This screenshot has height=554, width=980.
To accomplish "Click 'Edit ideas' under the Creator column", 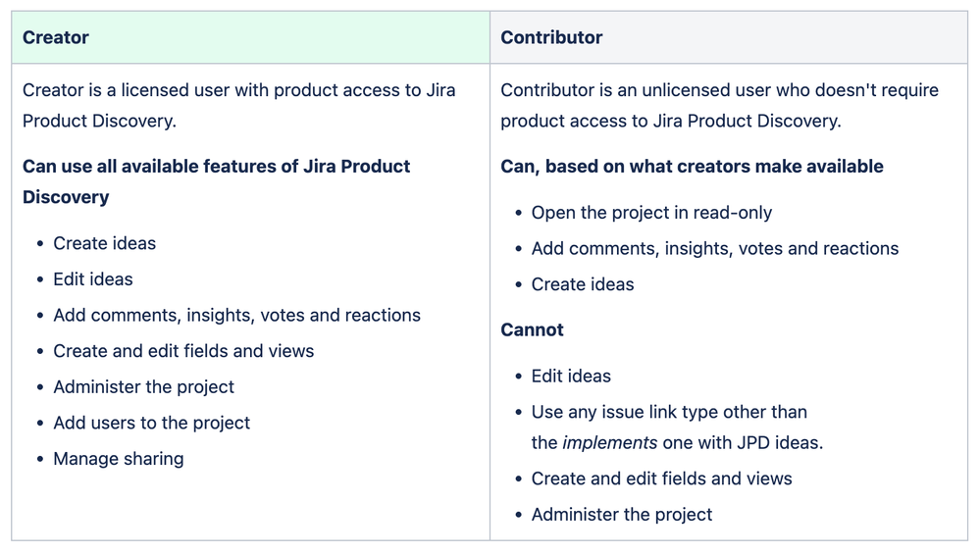I will pos(93,279).
